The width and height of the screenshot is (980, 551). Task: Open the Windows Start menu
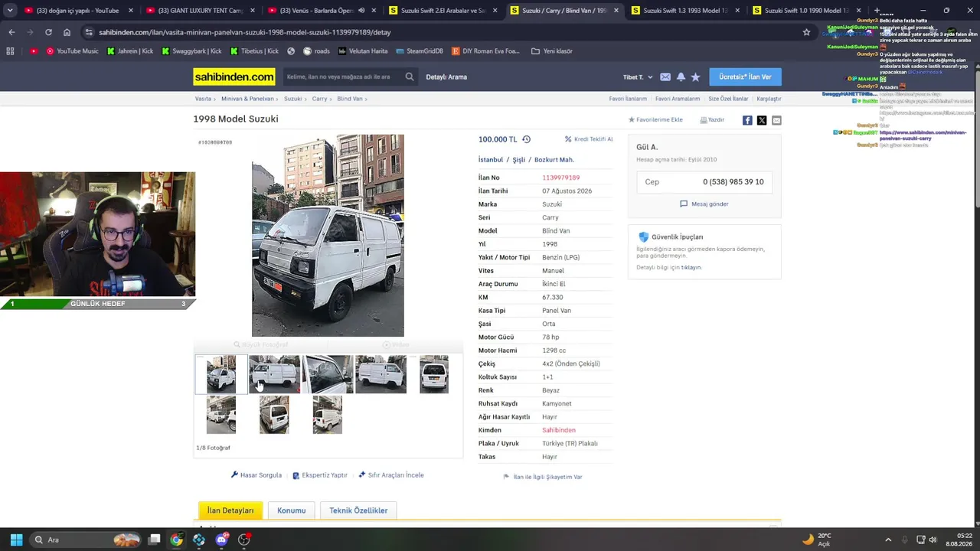[16, 540]
